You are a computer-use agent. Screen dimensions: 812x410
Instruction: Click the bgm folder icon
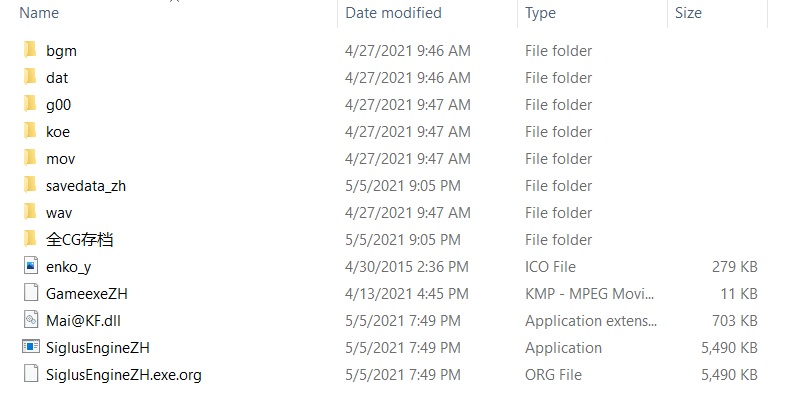(30, 50)
